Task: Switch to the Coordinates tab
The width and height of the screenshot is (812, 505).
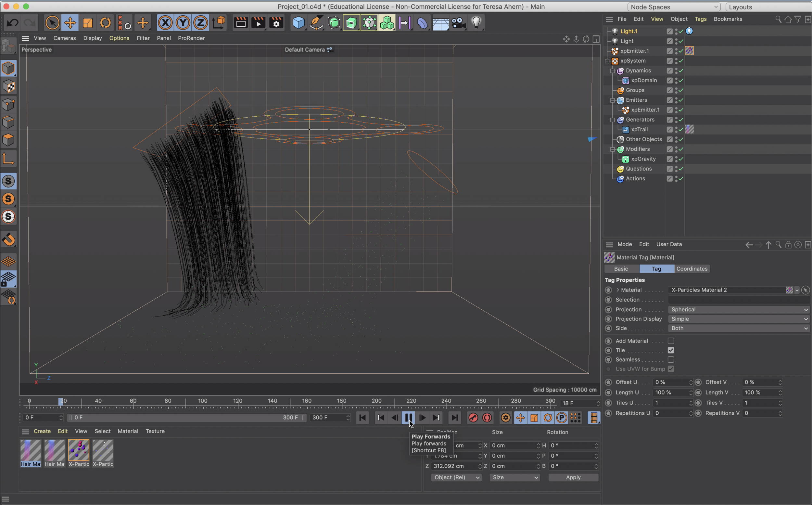Action: coord(691,268)
